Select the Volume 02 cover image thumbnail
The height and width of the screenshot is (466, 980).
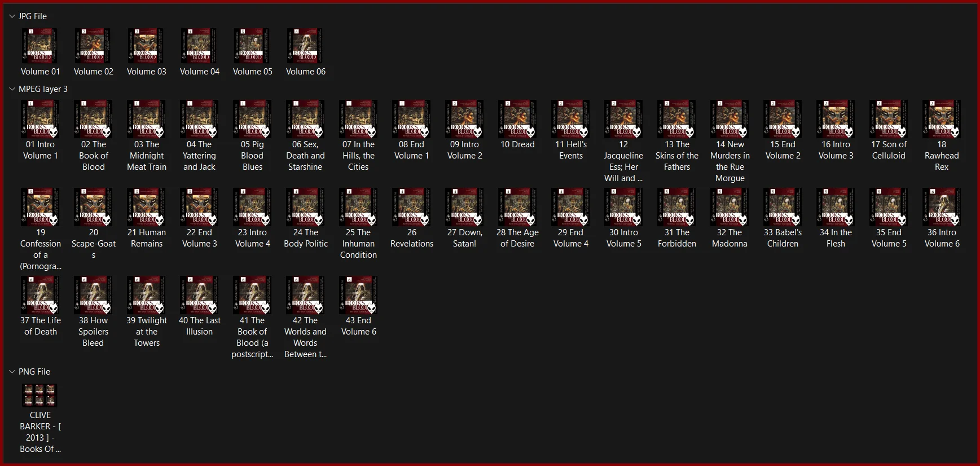93,46
